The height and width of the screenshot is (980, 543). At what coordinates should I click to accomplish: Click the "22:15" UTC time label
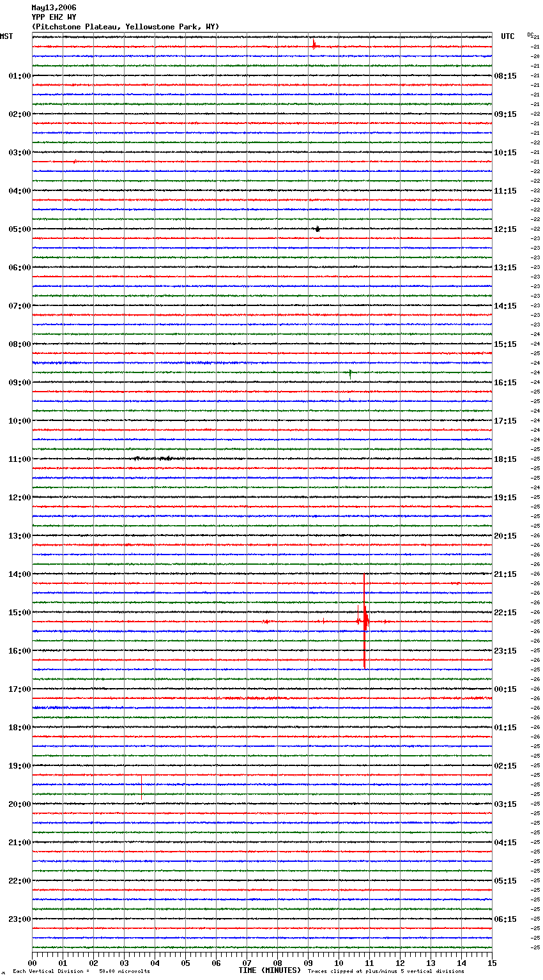505,613
